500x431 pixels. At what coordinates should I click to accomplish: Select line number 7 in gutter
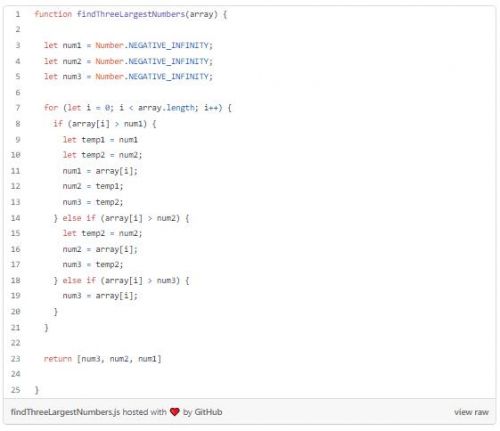click(18, 108)
